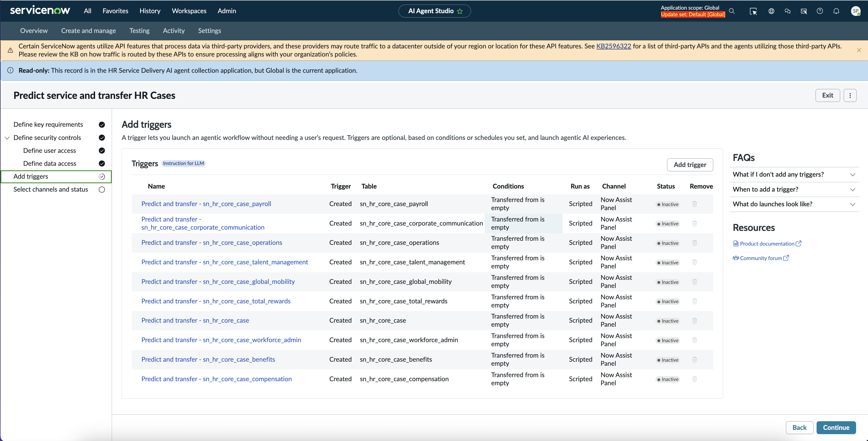Click Inactive status of the payroll trigger

668,204
